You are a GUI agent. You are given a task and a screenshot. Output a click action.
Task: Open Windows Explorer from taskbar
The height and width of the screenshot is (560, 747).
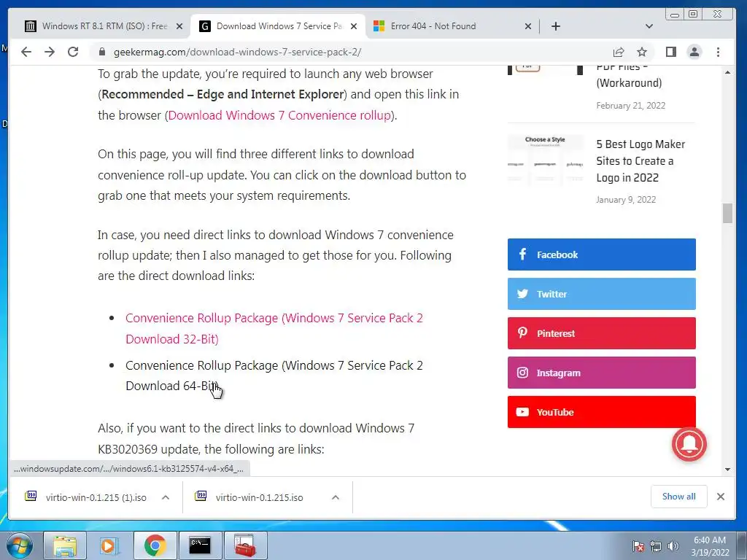point(65,545)
